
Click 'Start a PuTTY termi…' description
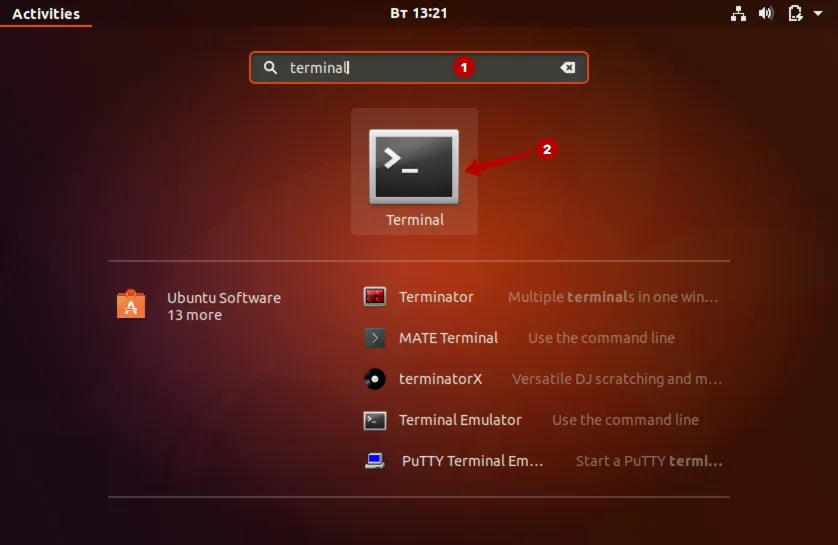(649, 461)
